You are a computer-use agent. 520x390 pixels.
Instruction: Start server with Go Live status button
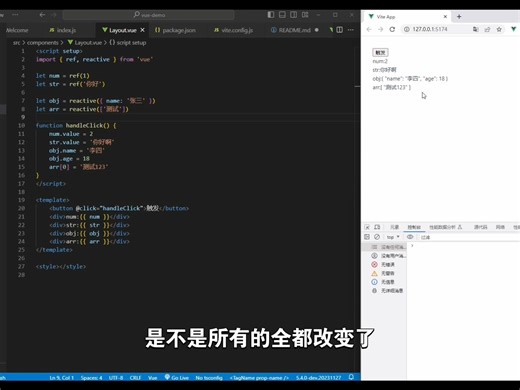point(177,378)
